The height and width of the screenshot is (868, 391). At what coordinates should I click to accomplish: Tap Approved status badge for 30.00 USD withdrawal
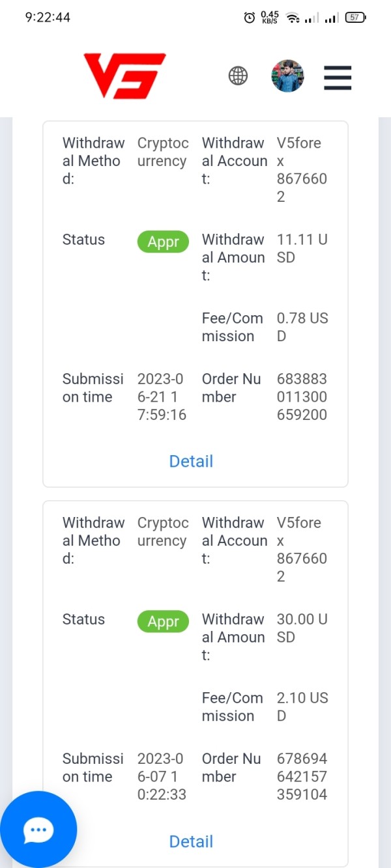[x=163, y=622]
